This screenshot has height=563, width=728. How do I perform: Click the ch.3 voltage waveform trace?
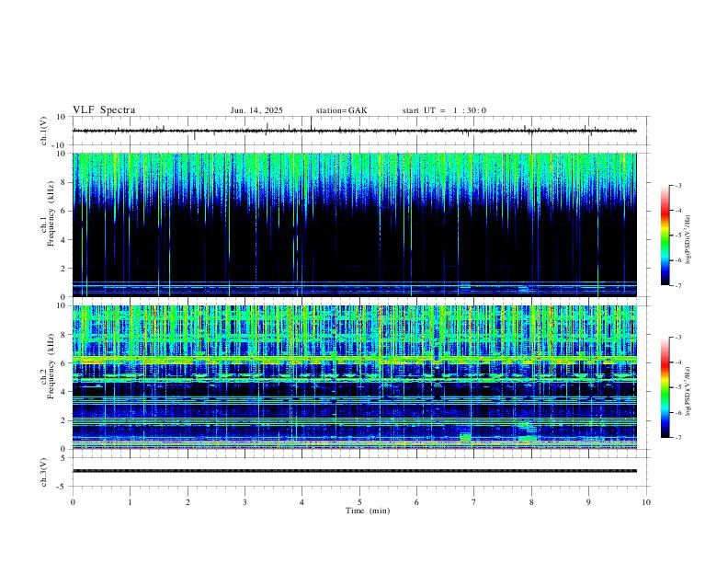point(354,471)
